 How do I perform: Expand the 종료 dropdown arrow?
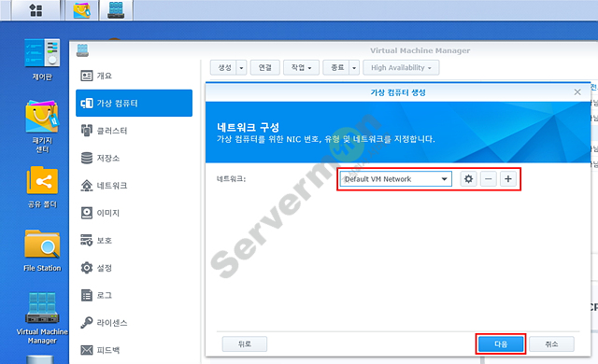pos(354,68)
